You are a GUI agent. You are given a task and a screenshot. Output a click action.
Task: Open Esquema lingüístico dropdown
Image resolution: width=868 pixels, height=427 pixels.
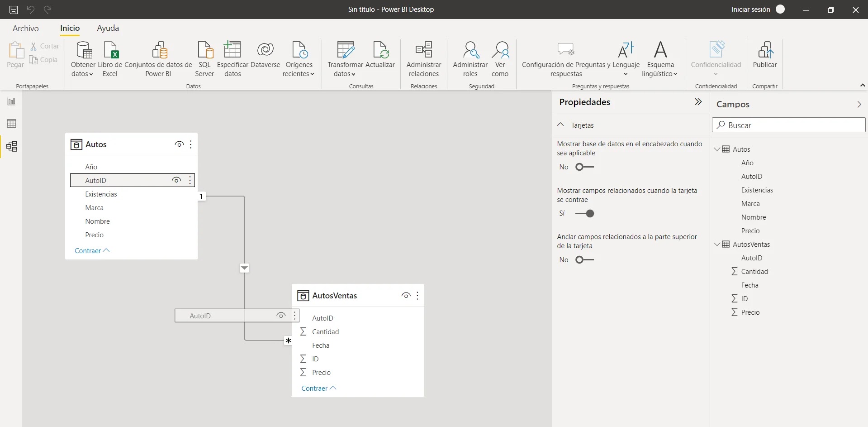coord(660,59)
